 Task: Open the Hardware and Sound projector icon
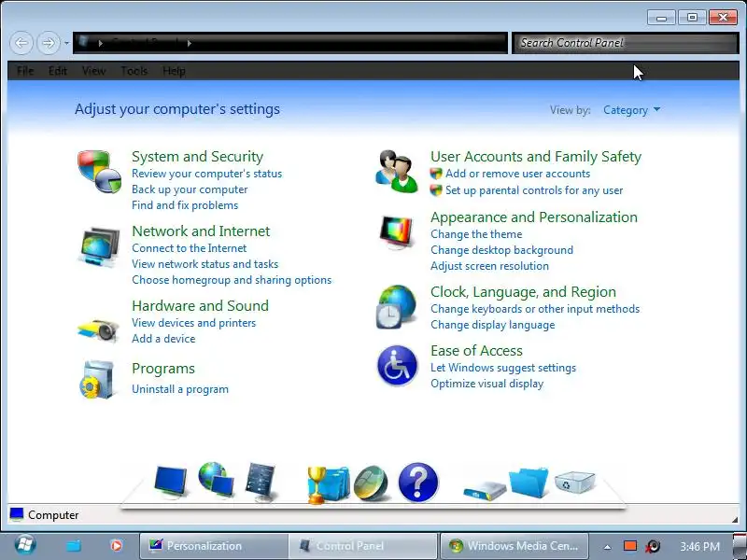click(99, 329)
